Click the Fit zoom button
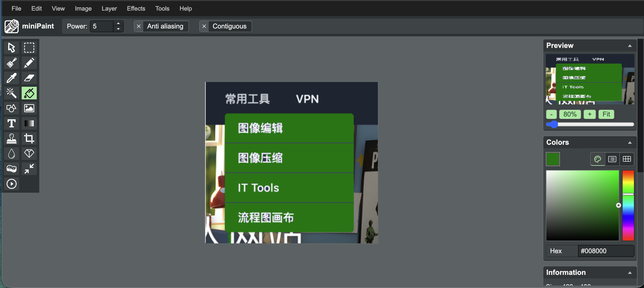This screenshot has width=644, height=288. (x=606, y=114)
